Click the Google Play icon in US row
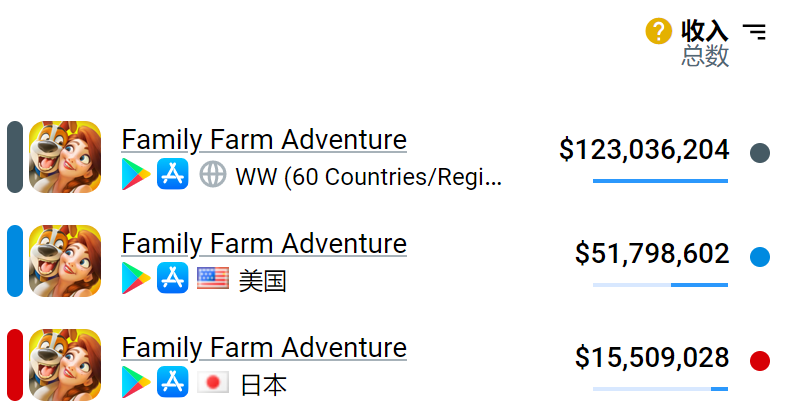This screenshot has width=796, height=415. (136, 279)
